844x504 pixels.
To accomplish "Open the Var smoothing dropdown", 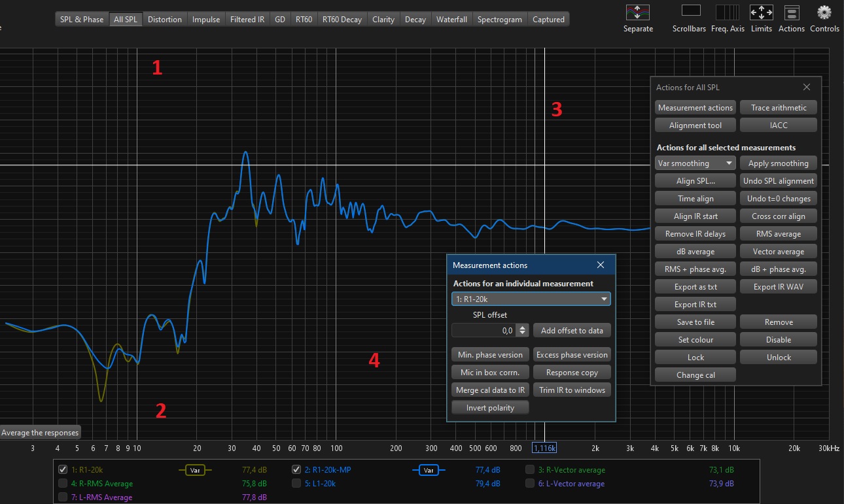I will 695,163.
